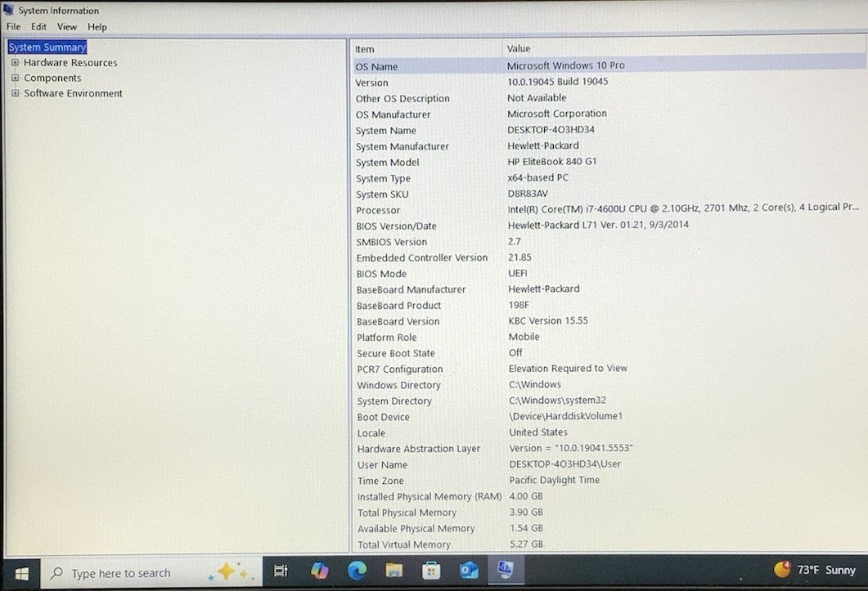Open File Explorer from the taskbar
The height and width of the screenshot is (591, 868).
point(394,571)
